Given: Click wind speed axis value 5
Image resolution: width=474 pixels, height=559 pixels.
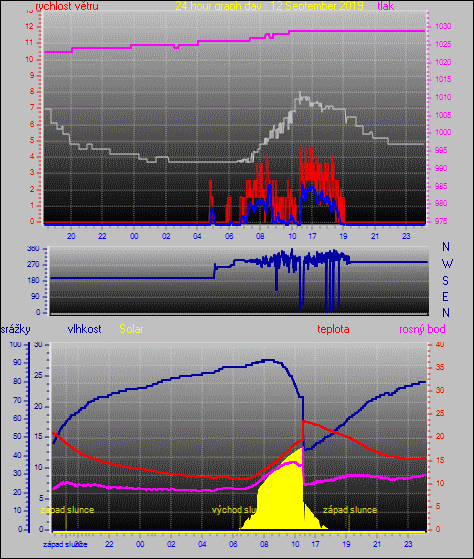Looking at the screenshot, I should (x=32, y=140).
